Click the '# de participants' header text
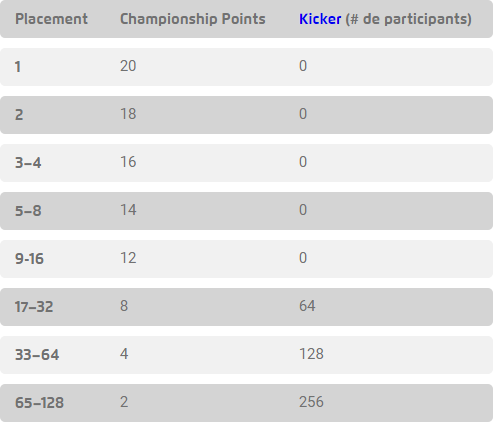Viewport: 493px width, 422px height. click(x=409, y=19)
